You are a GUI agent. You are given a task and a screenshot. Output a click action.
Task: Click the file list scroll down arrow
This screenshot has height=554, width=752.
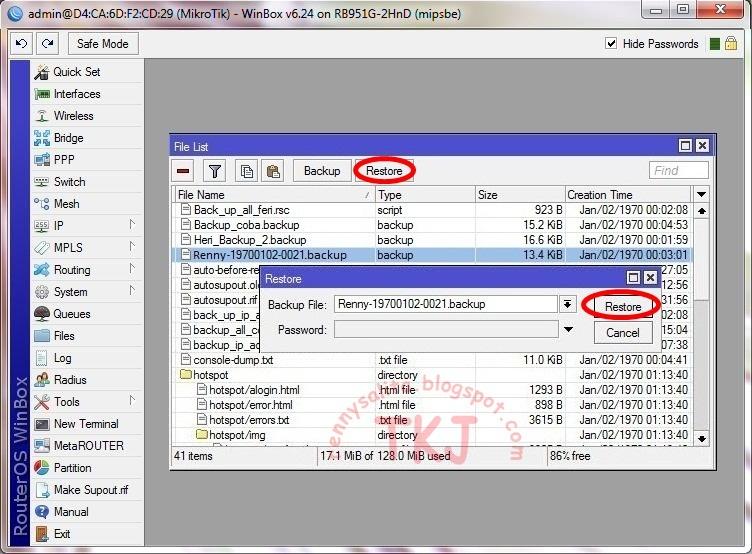coord(702,438)
